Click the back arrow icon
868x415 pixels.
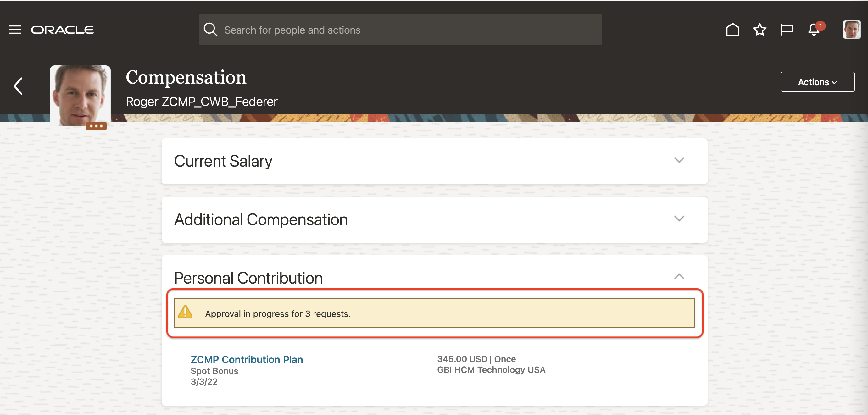pyautogui.click(x=18, y=86)
